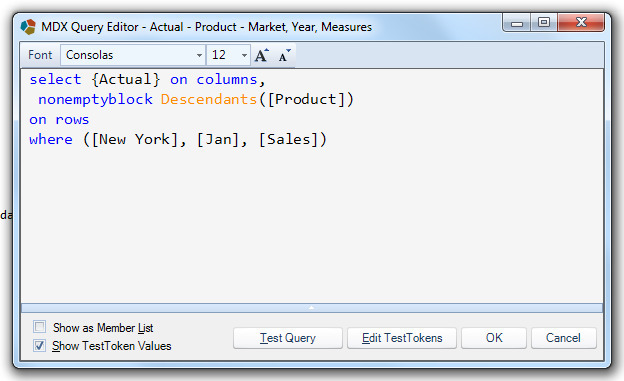This screenshot has width=624, height=381.
Task: Click the 'columns' keyword
Action: coord(227,80)
